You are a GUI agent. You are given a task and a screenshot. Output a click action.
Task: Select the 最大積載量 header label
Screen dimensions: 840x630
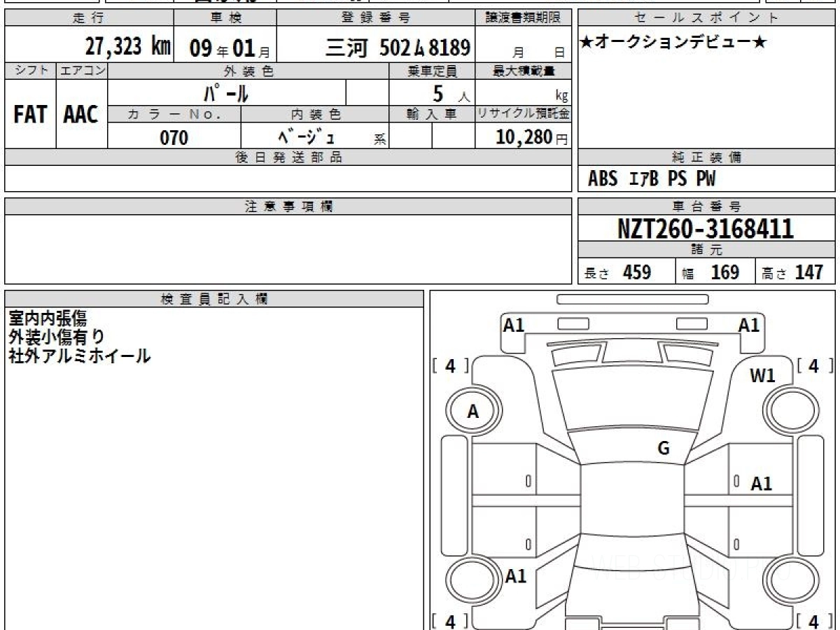(524, 71)
